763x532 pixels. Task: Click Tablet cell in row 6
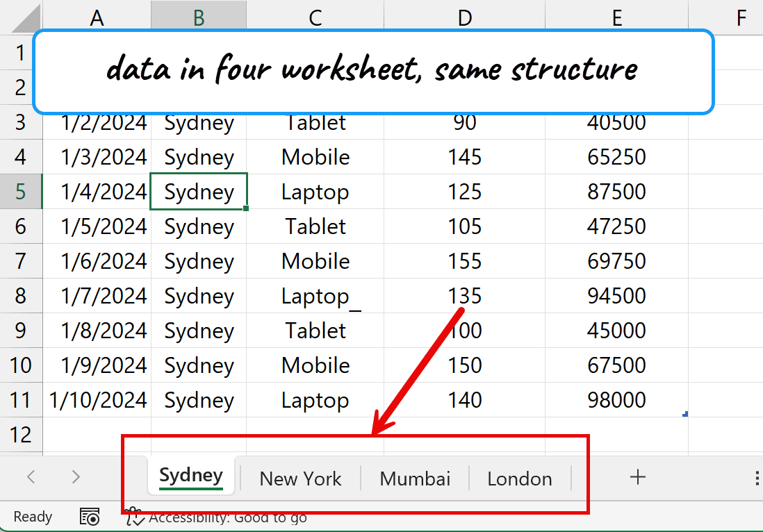(x=315, y=226)
